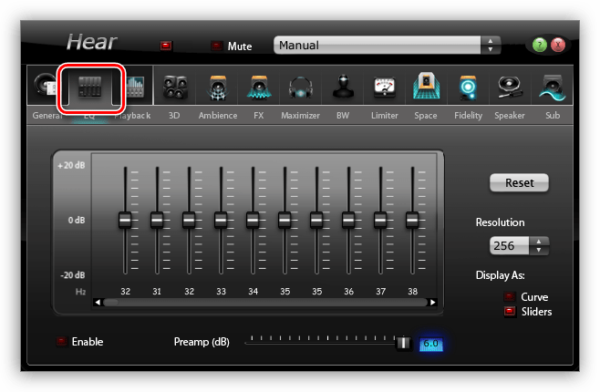Screen dimensions: 600x392
Task: Switch to the General tab
Action: click(45, 115)
